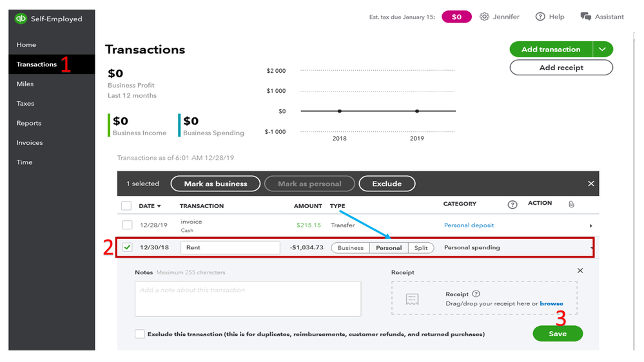Viewport: 644px width, 362px height.
Task: Close the transaction detail panel X
Action: [580, 271]
